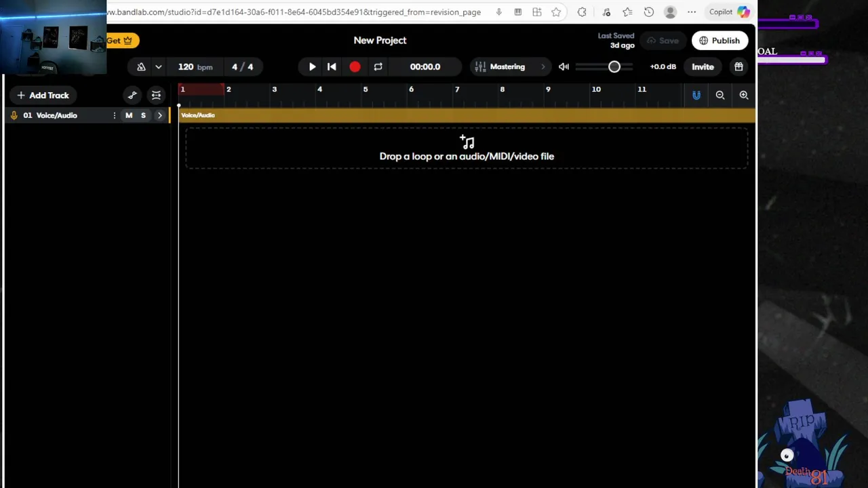Click Add Track button
The image size is (868, 488).
[x=43, y=96]
